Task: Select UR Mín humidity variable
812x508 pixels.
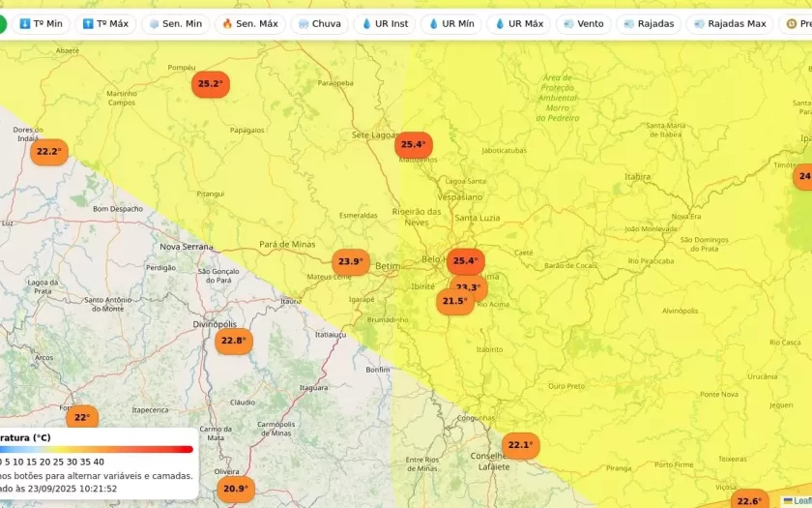Action: [450, 23]
